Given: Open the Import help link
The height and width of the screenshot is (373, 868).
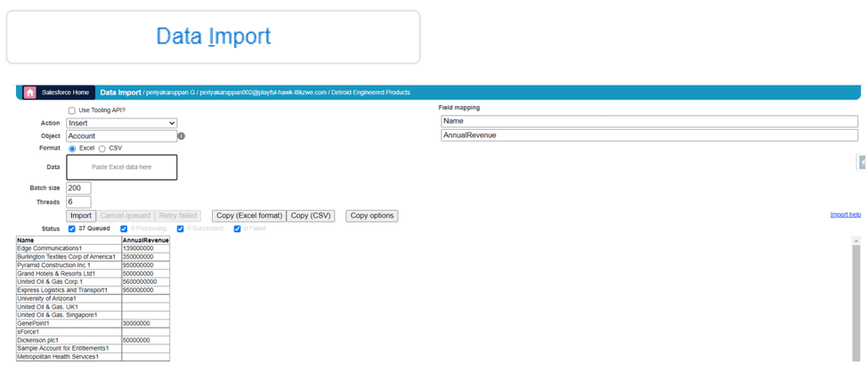Looking at the screenshot, I should [846, 215].
